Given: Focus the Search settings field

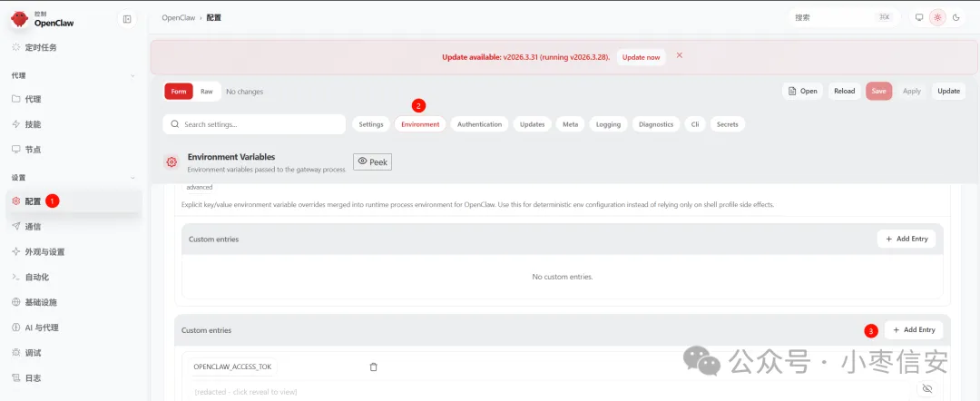Looking at the screenshot, I should [254, 124].
